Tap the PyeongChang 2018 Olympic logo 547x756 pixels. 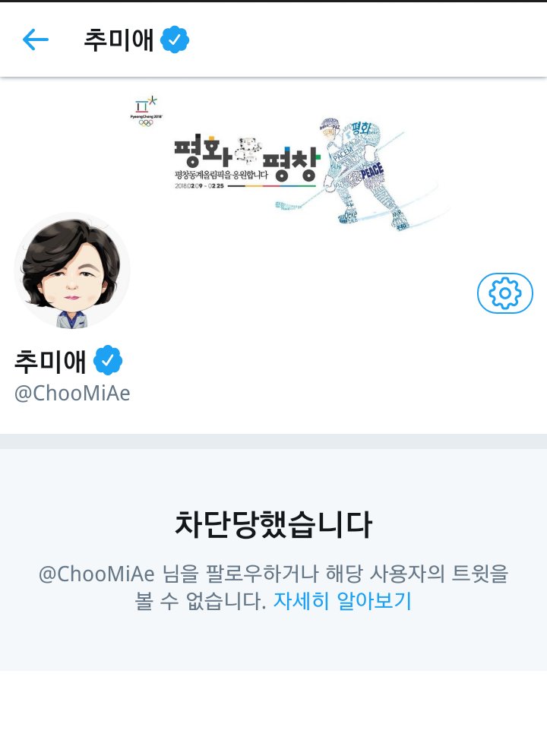(x=146, y=111)
